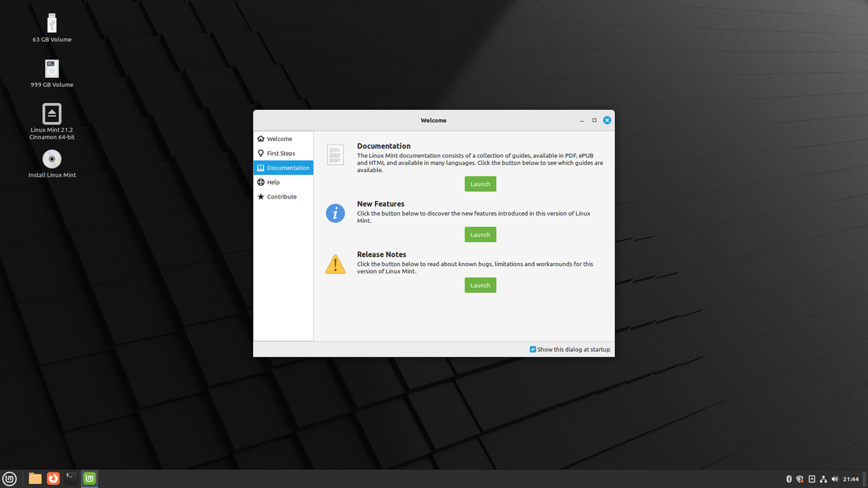Minimize the Welcome window
This screenshot has width=868, height=488.
click(582, 121)
